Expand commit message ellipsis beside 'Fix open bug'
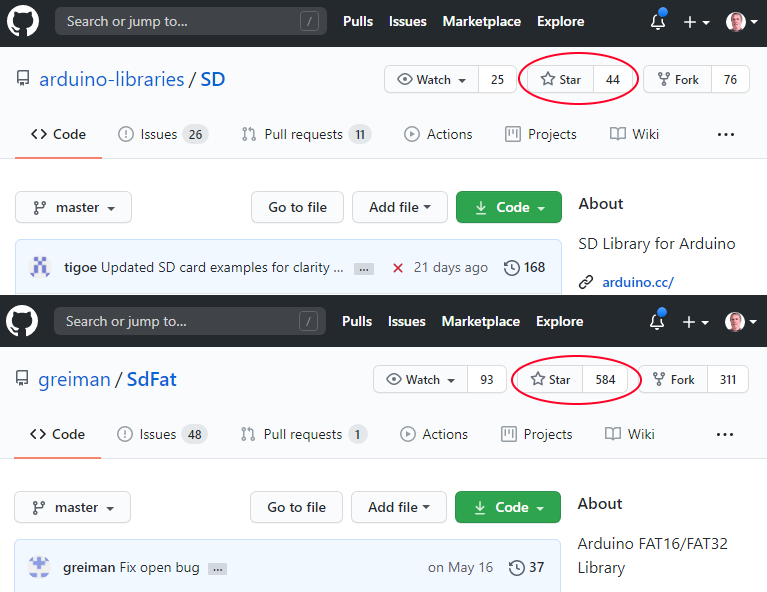Viewport: 767px width, 592px height. coord(217,569)
